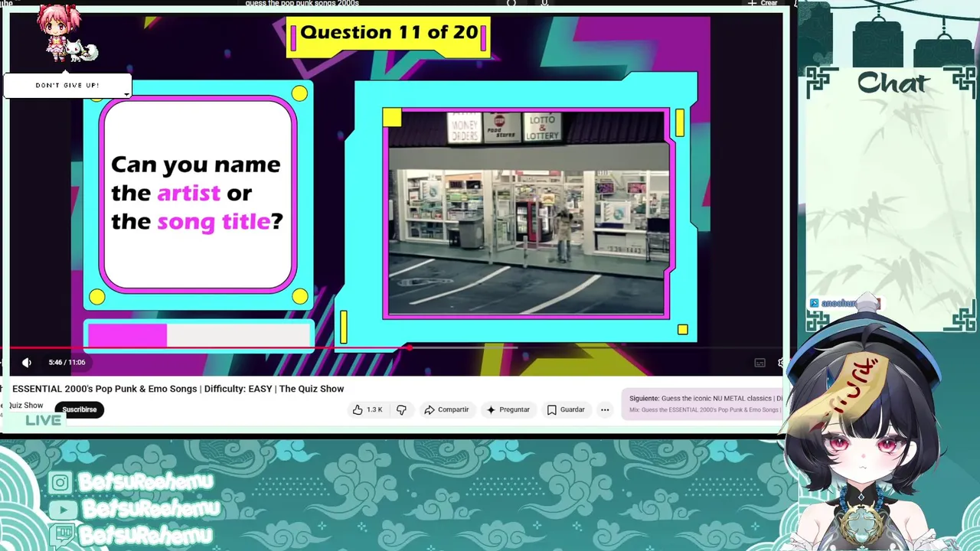Click the Chat panel header
The height and width of the screenshot is (551, 980).
pyautogui.click(x=892, y=83)
